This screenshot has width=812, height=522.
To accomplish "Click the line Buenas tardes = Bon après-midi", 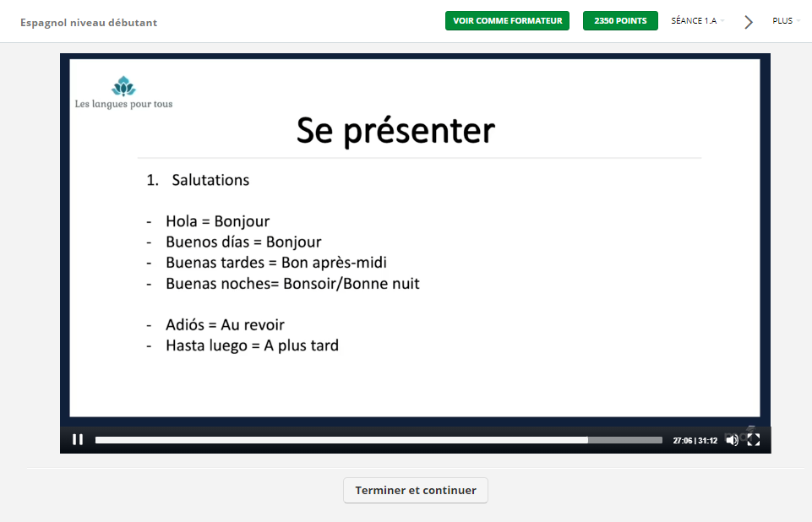I will click(276, 263).
